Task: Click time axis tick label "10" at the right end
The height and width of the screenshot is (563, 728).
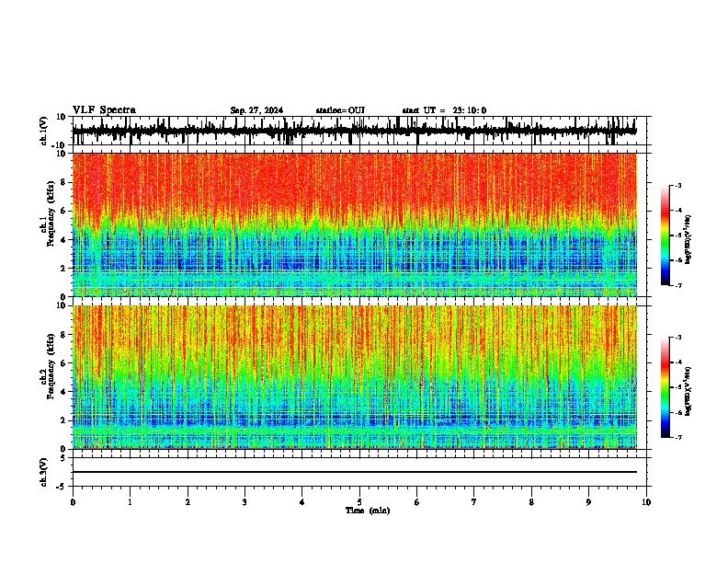Action: (646, 502)
